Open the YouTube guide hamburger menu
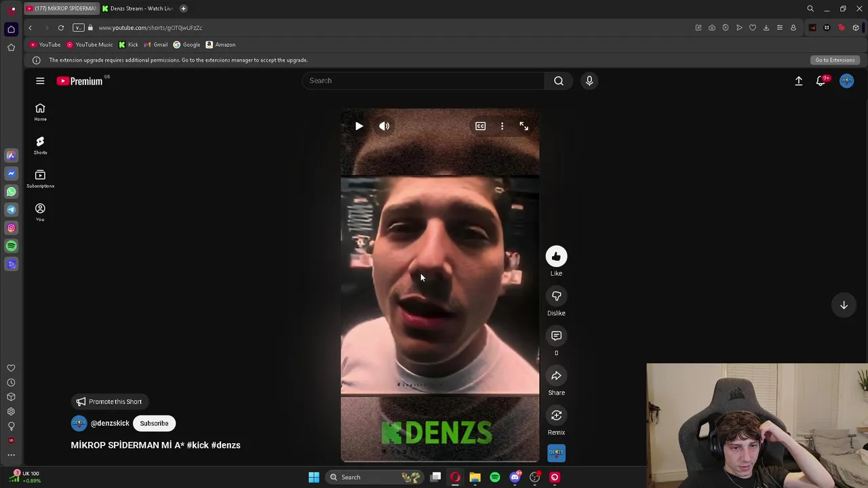This screenshot has height=488, width=868. tap(40, 81)
